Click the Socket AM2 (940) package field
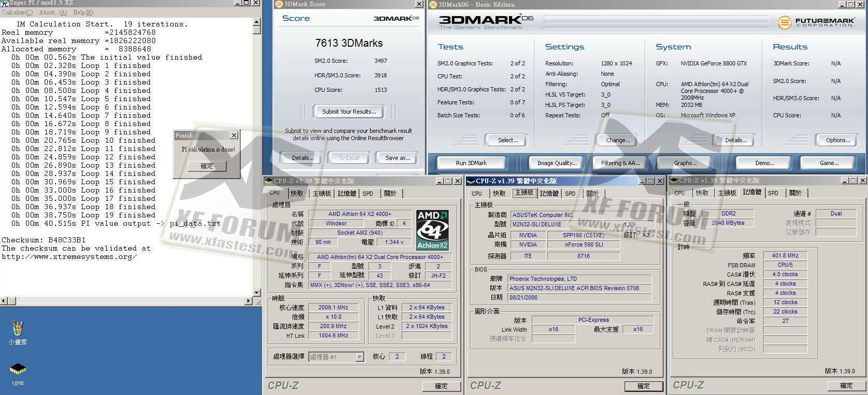The width and height of the screenshot is (868, 395). (360, 233)
